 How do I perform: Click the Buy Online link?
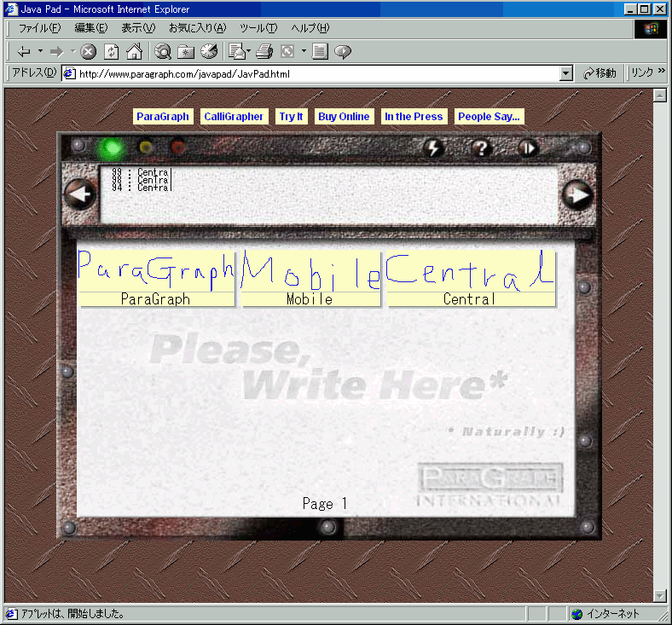(344, 117)
